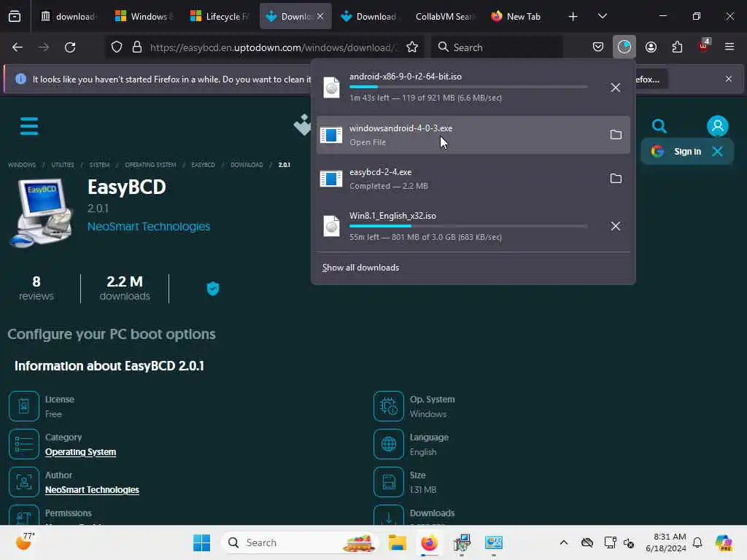
Task: Click the verified shield badge
Action: tap(213, 289)
